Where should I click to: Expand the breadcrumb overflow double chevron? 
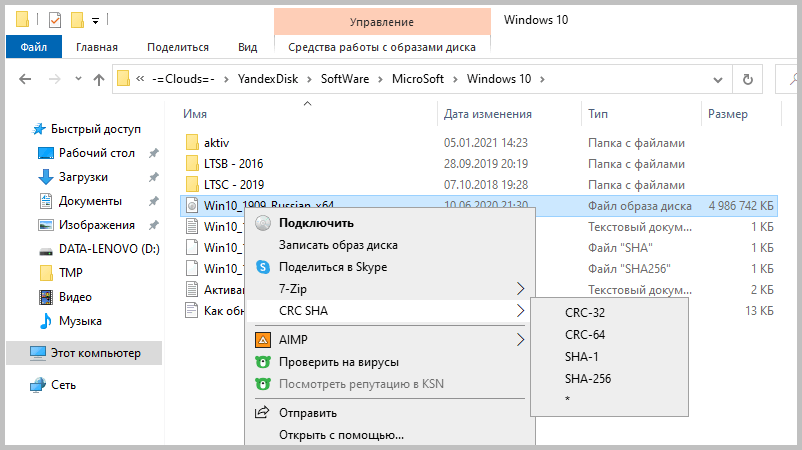[140, 79]
